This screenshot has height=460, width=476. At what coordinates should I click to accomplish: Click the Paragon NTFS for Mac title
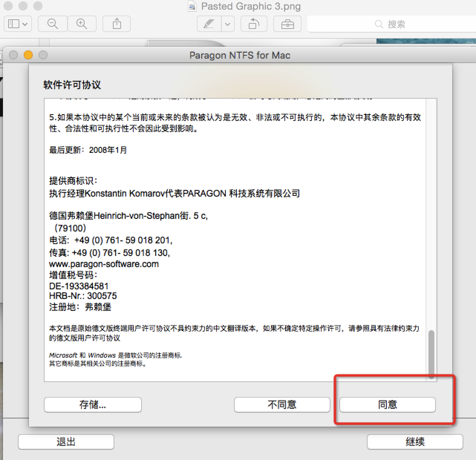240,55
